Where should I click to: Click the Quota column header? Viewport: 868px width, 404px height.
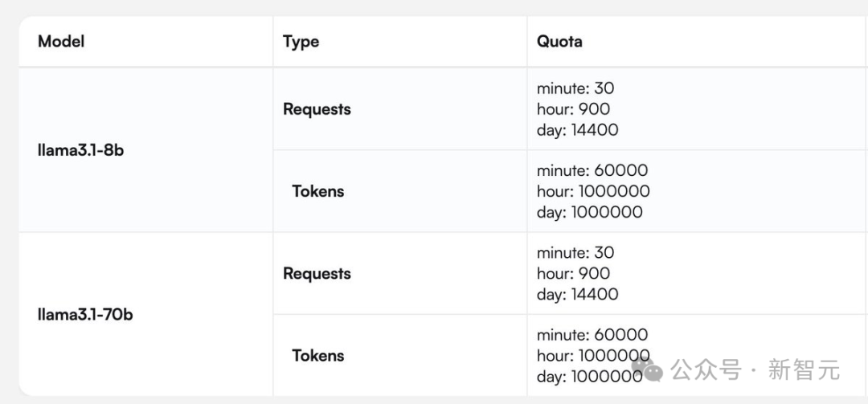559,41
